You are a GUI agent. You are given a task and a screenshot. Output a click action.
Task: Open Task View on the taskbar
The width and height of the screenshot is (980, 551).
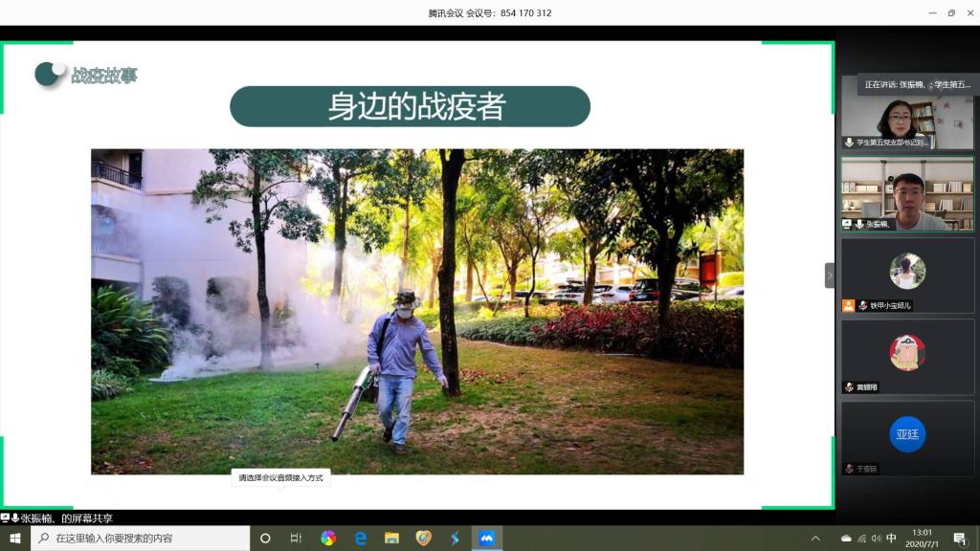(x=296, y=539)
